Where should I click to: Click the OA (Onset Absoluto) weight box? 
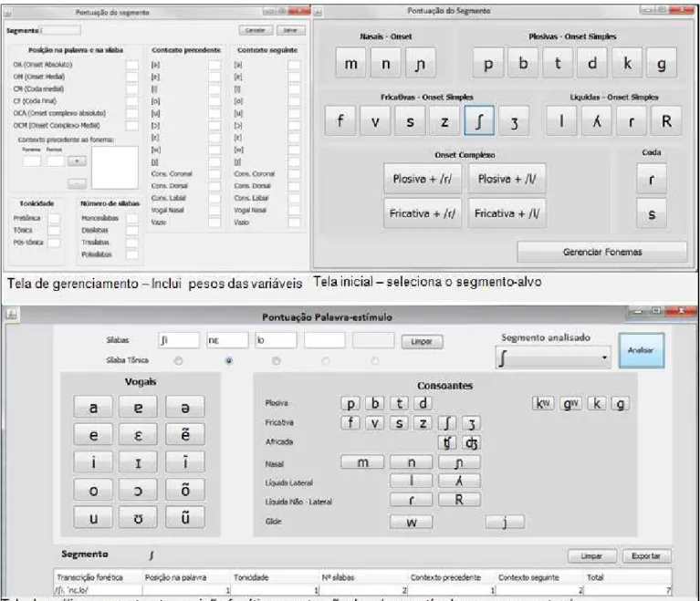click(x=132, y=65)
